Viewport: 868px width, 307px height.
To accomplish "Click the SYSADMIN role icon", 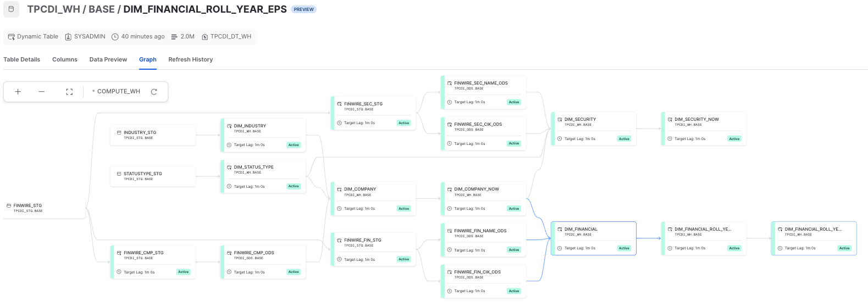I will click(x=68, y=37).
